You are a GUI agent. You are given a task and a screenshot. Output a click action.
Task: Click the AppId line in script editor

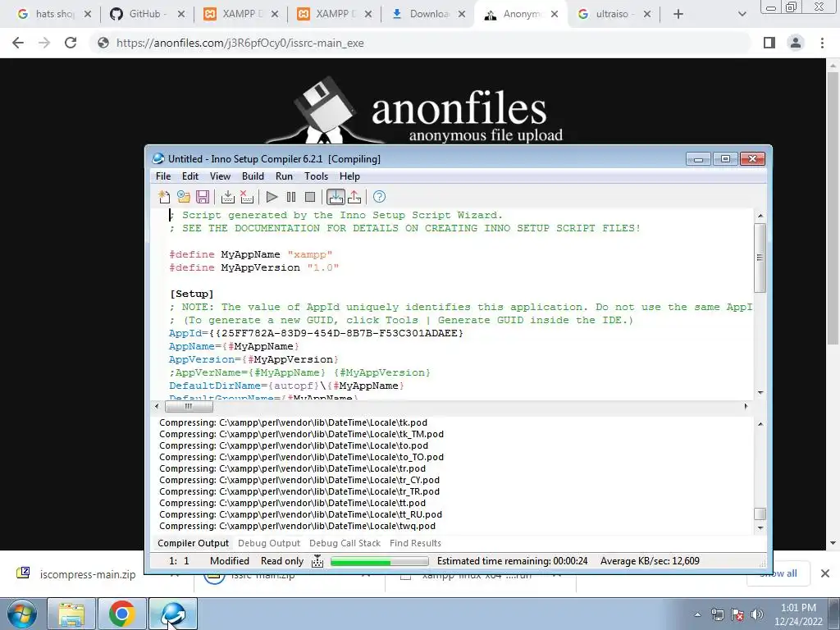tap(316, 333)
